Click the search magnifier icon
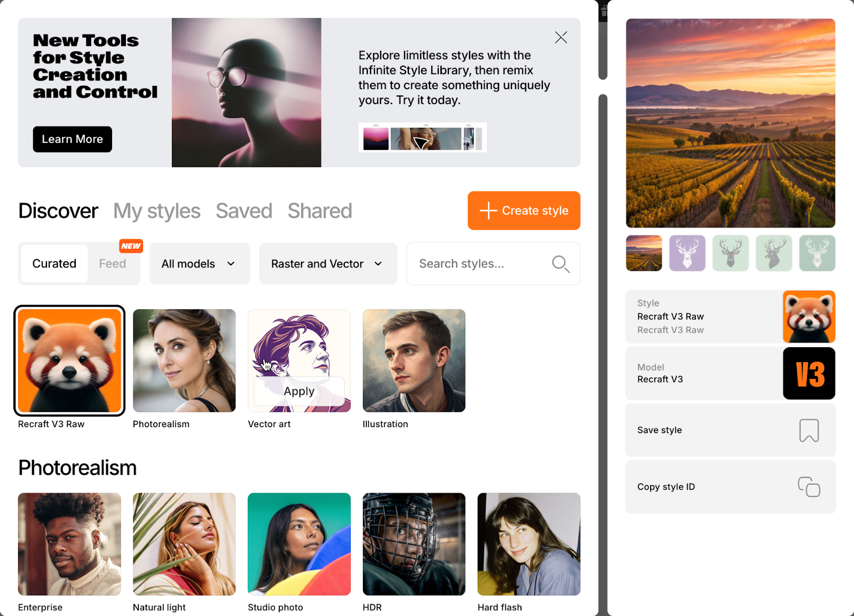854x616 pixels. click(560, 263)
